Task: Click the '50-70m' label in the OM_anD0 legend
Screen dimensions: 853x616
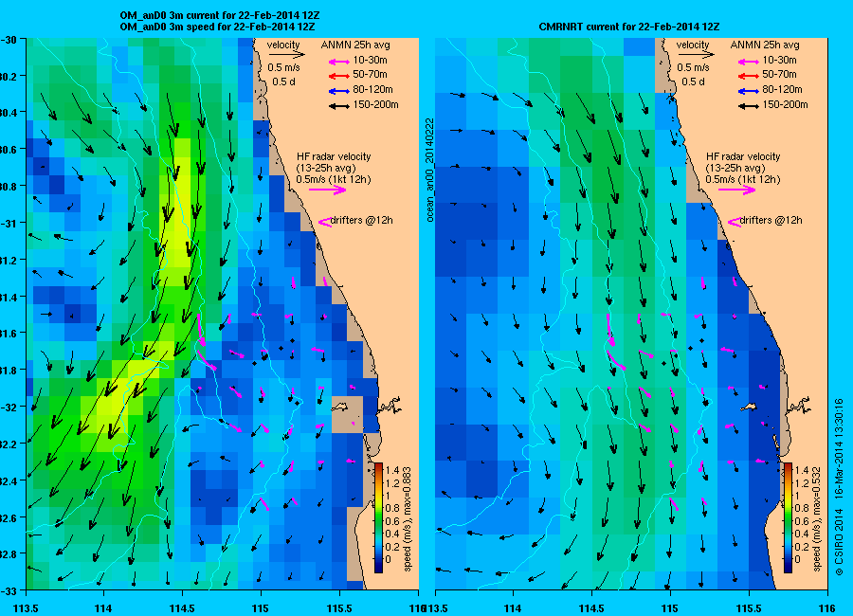Action: [x=370, y=74]
